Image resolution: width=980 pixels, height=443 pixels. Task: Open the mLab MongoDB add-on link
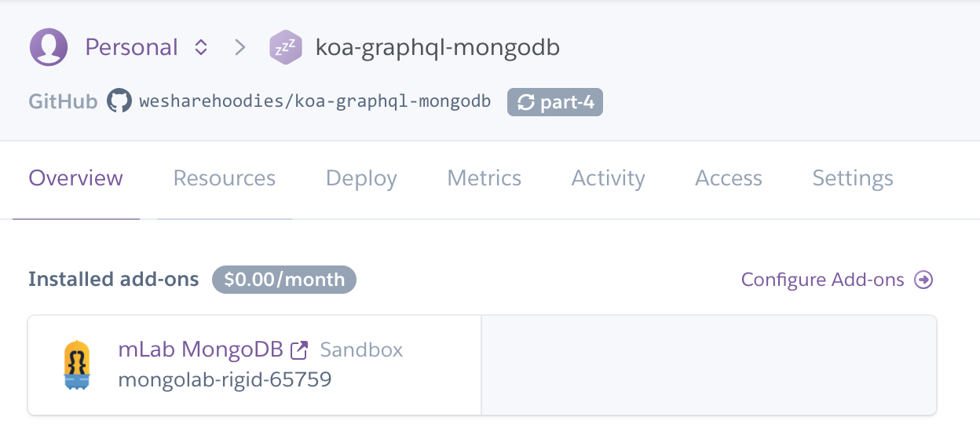(200, 349)
